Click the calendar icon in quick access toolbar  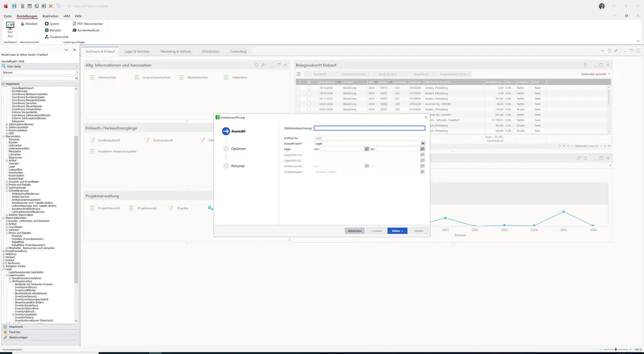tap(29, 6)
